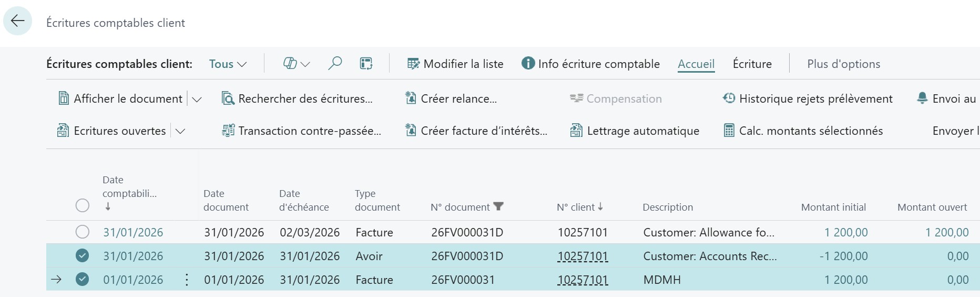Click the Avoir document type cell
The image size is (980, 297).
[x=369, y=256]
